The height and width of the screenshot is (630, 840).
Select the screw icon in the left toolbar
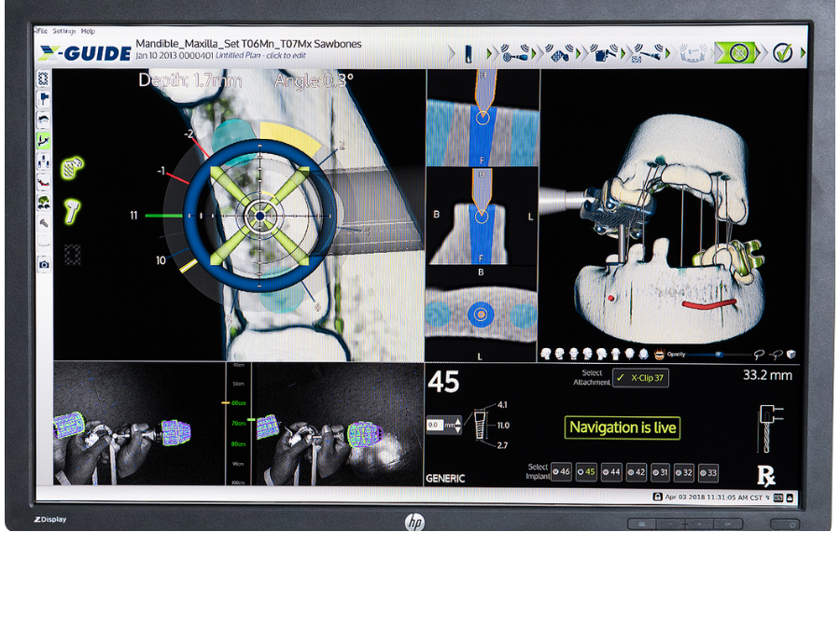click(x=43, y=223)
